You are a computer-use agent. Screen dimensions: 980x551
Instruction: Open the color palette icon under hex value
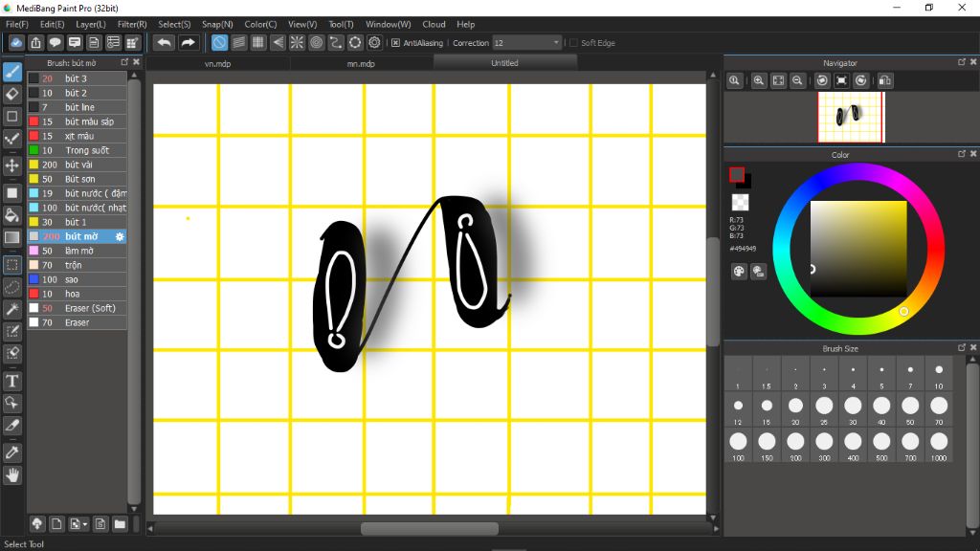739,271
